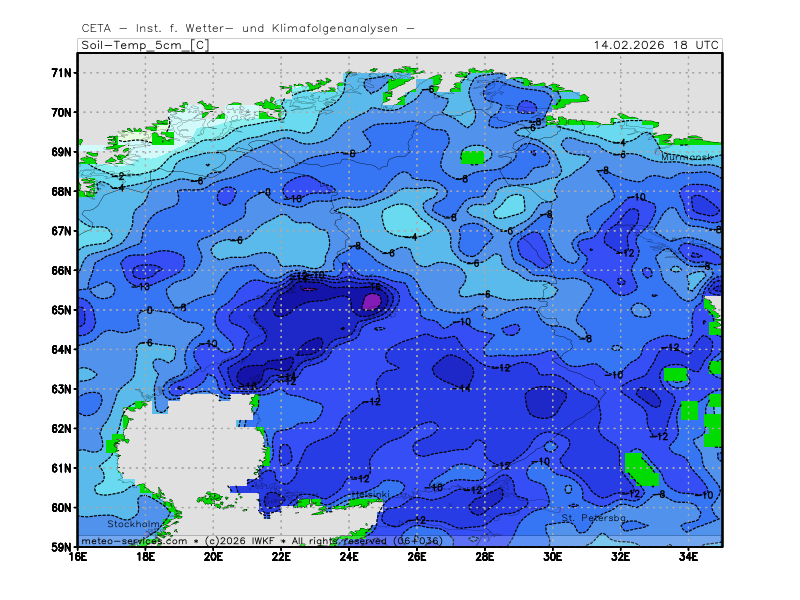Click the 71N latitude axis label

click(x=62, y=73)
